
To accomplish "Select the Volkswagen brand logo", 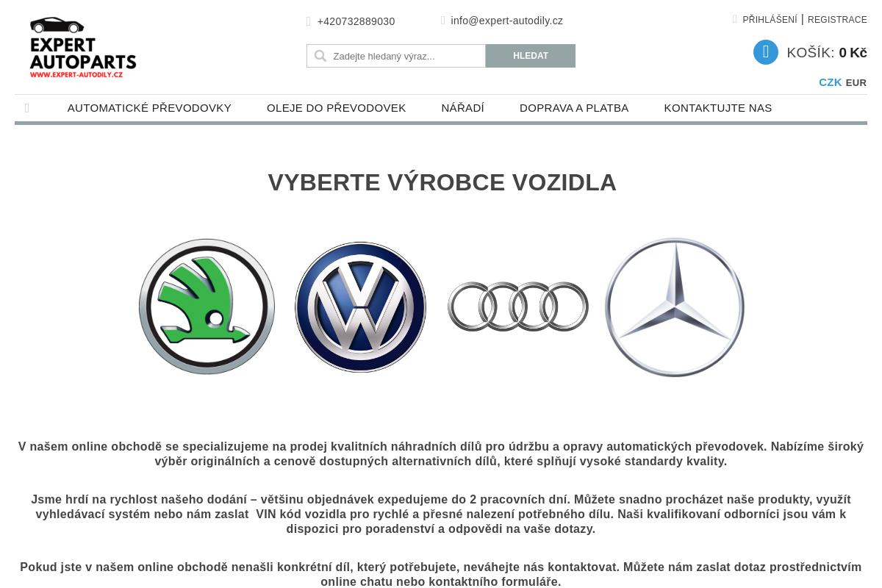I will (360, 306).
